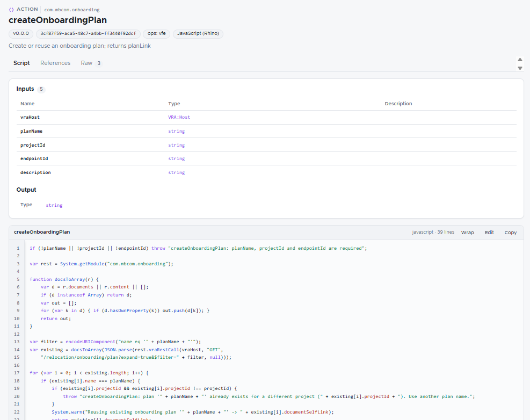Select the vraHost input name
Image resolution: width=530 pixels, height=420 pixels.
click(x=30, y=117)
